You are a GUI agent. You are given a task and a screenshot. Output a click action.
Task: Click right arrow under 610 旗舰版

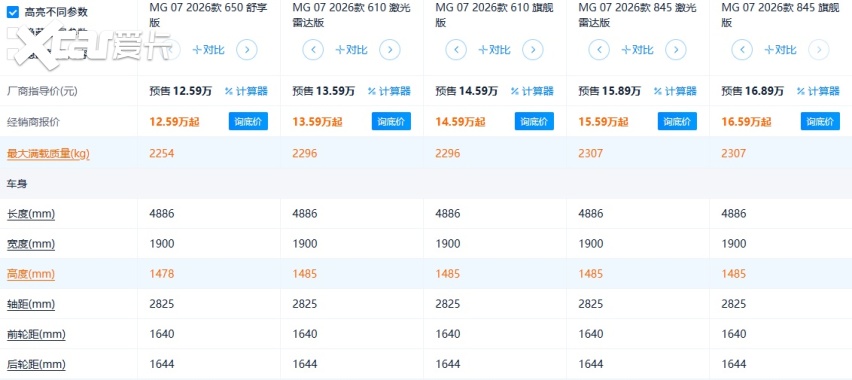click(532, 50)
